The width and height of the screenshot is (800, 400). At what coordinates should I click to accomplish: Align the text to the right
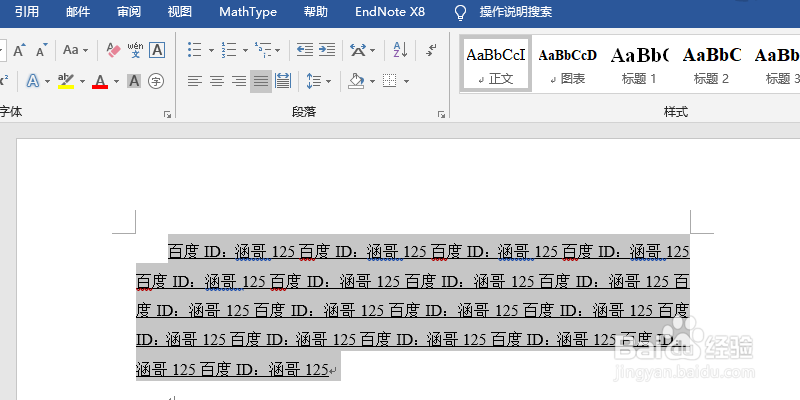pyautogui.click(x=239, y=81)
